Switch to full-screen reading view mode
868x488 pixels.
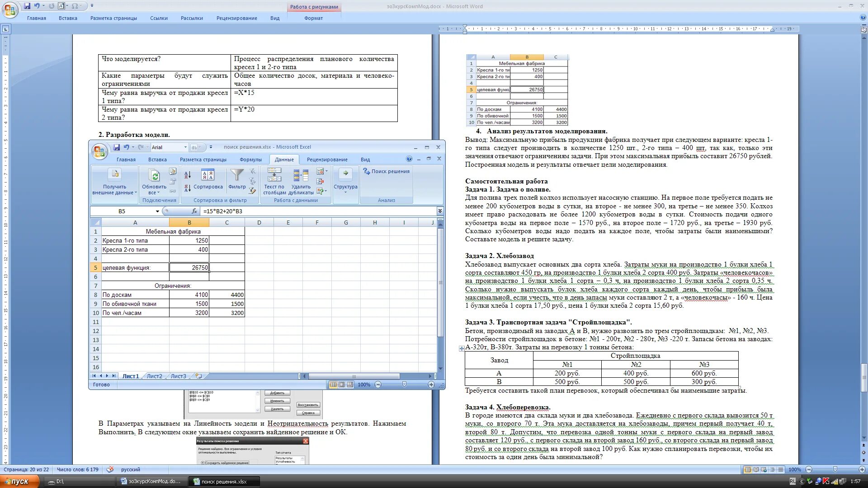pos(756,469)
